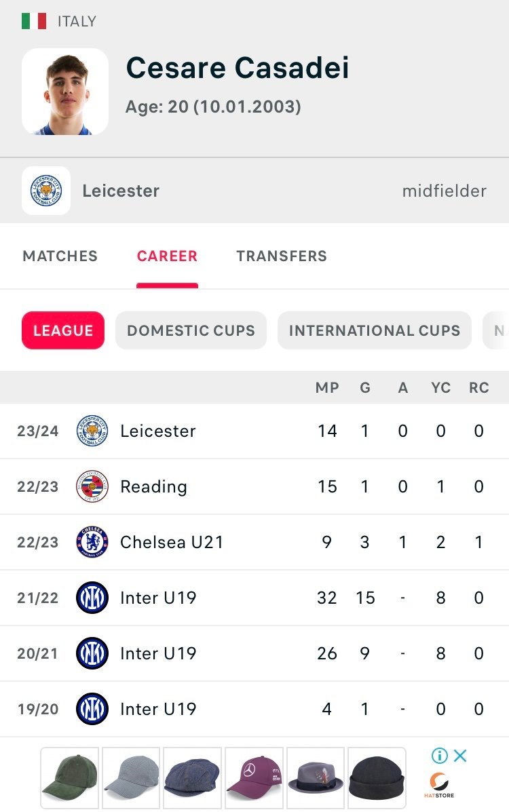Open the maroon Mercedes cap ad
The height and width of the screenshot is (812, 509).
point(254,778)
